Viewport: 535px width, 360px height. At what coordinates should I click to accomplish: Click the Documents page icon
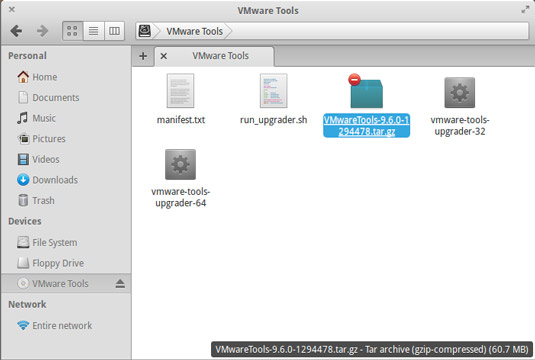click(x=23, y=97)
